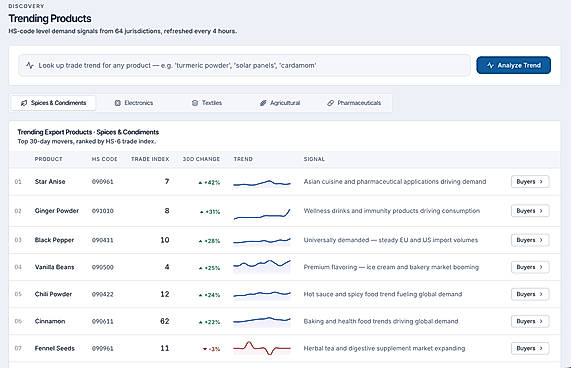Click the +28% change for Black Pepper
The width and height of the screenshot is (571, 368).
[209, 241]
